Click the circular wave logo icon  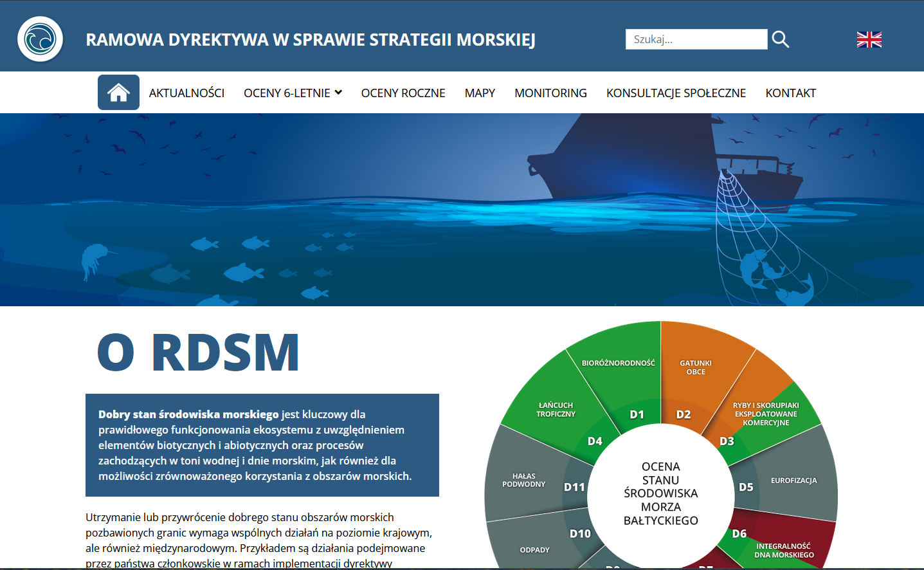pos(40,39)
